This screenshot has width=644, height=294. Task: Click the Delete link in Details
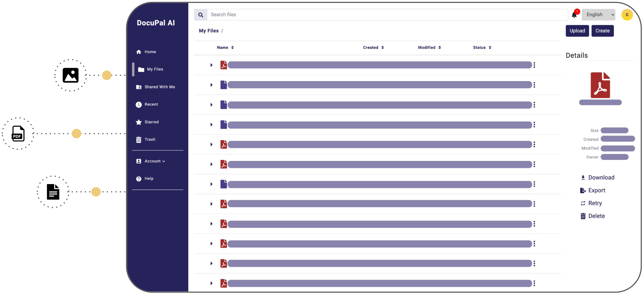[596, 216]
